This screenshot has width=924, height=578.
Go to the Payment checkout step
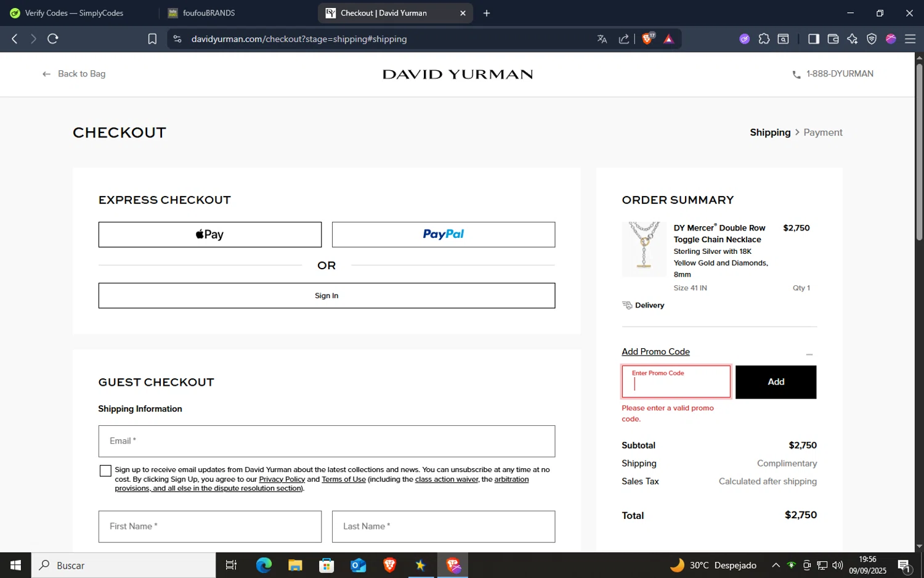[x=823, y=132]
